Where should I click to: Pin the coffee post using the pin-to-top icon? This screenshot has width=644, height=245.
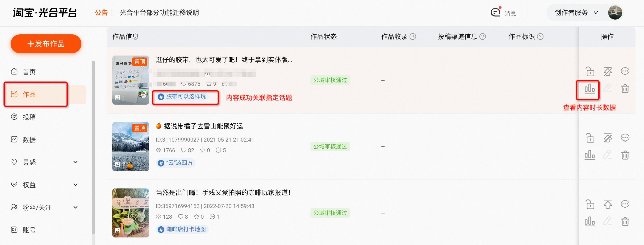(607, 204)
